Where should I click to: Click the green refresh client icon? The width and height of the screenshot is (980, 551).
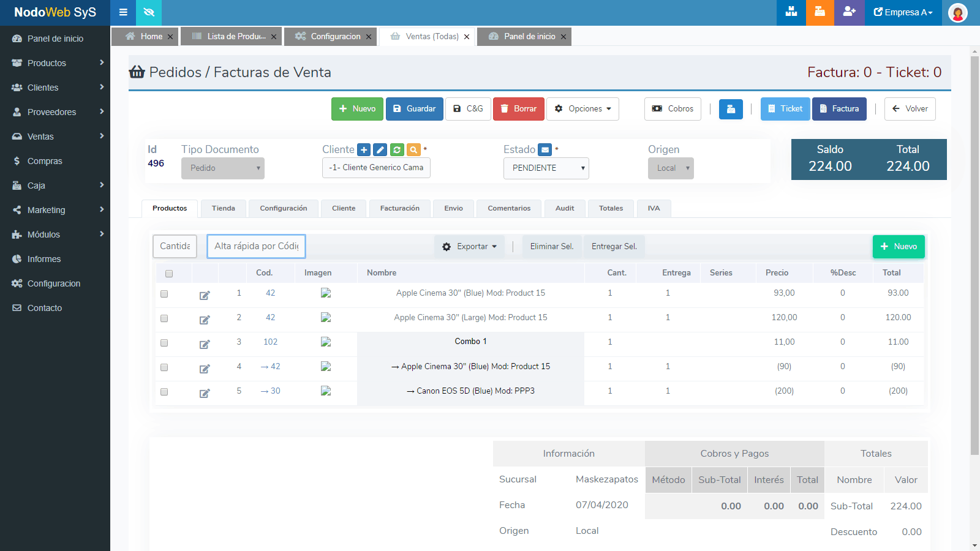pyautogui.click(x=397, y=150)
